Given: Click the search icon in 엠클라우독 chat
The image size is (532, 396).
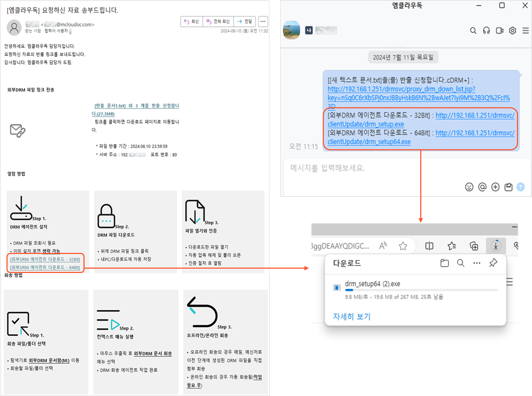Looking at the screenshot, I should pos(473,31).
